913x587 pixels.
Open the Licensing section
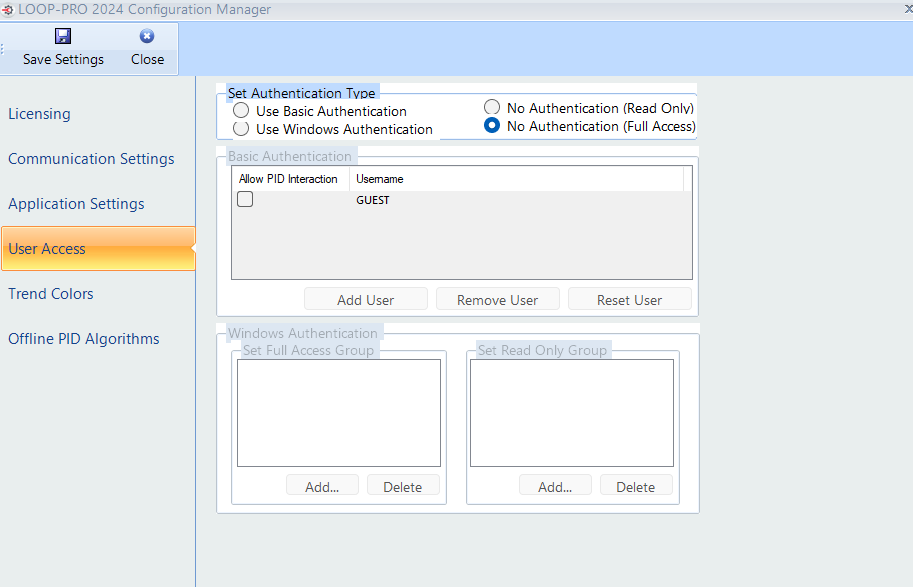point(40,114)
